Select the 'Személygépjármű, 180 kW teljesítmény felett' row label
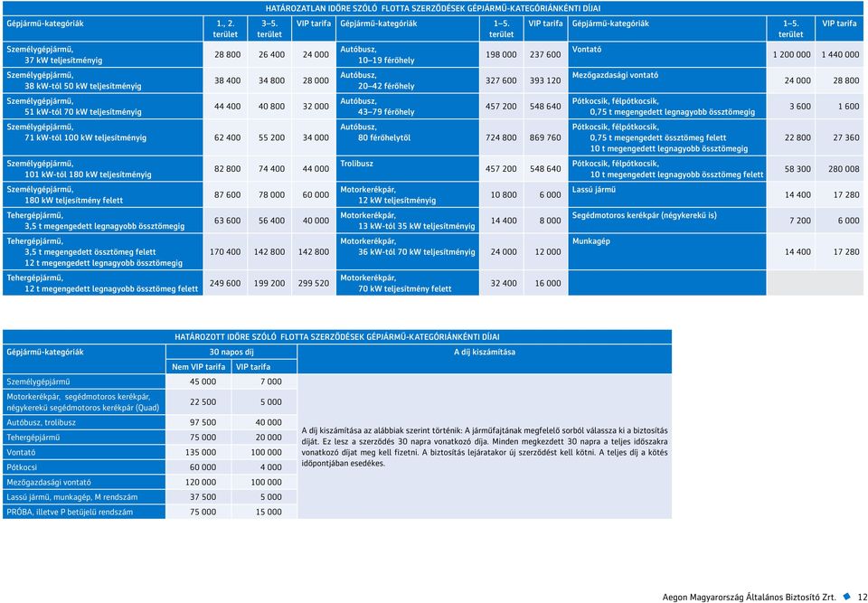The width and height of the screenshot is (868, 603). [x=65, y=194]
